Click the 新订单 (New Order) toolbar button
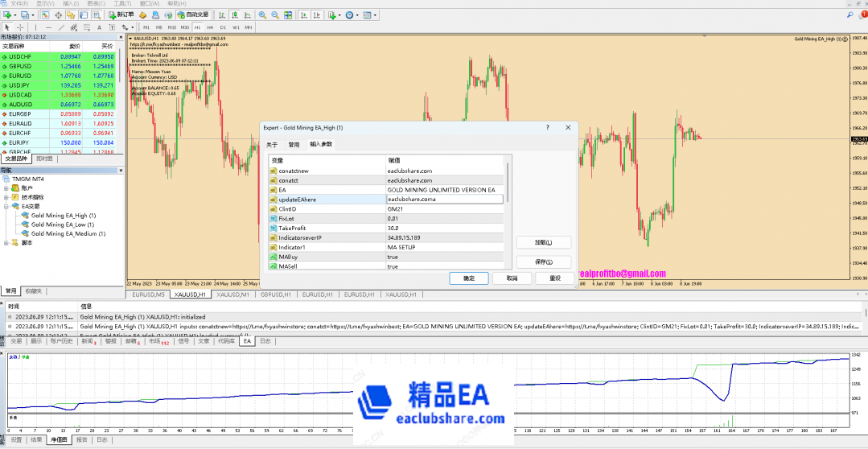Viewport: 868px width, 449px height. click(x=121, y=14)
